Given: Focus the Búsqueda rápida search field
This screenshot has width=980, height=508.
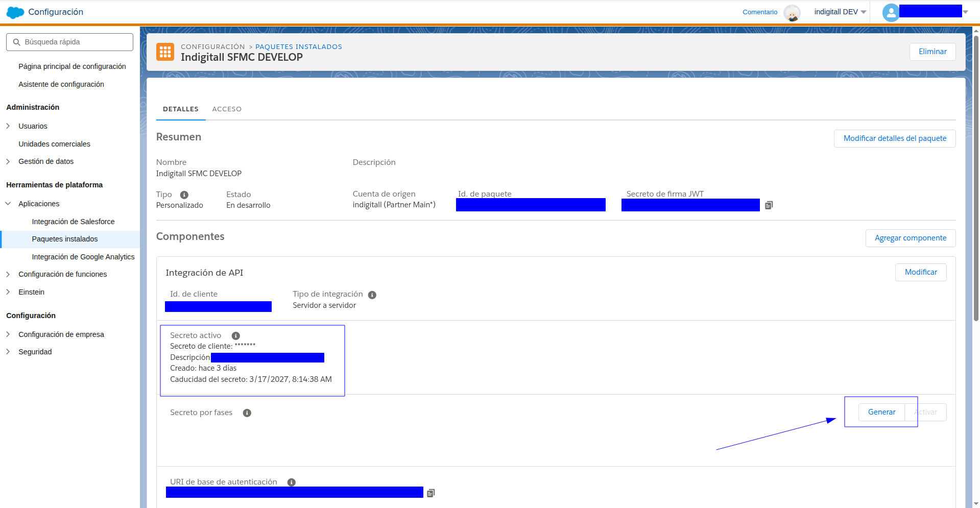Looking at the screenshot, I should click(69, 42).
